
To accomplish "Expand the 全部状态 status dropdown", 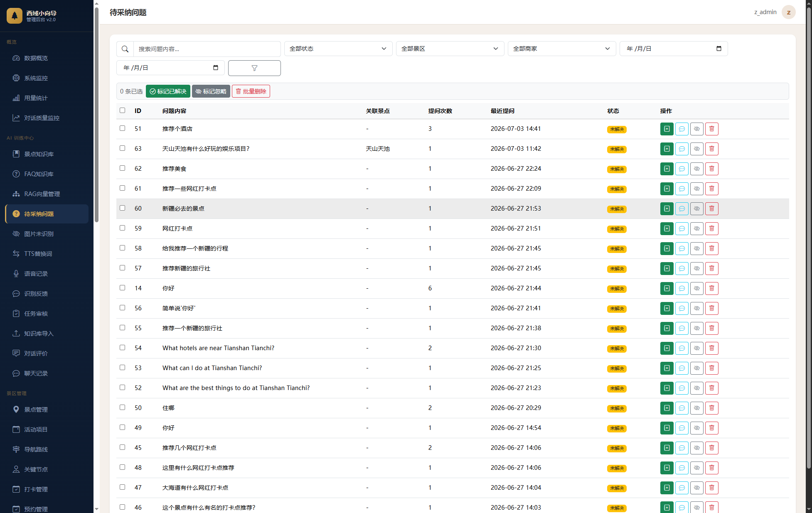I will pos(338,49).
